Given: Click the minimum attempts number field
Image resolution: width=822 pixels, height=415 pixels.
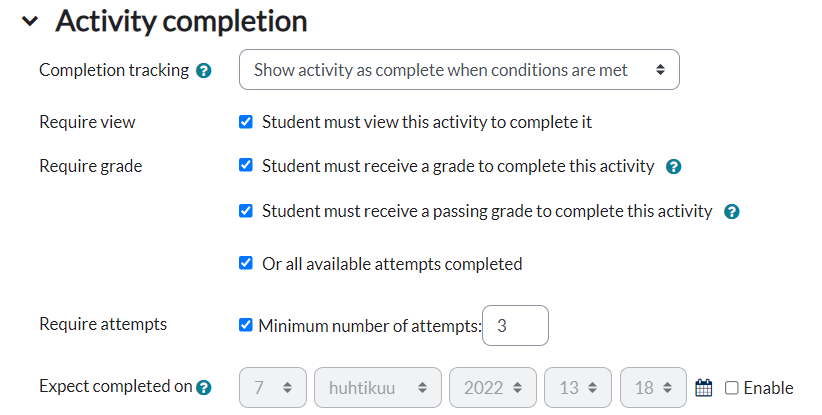Looking at the screenshot, I should pyautogui.click(x=515, y=326).
